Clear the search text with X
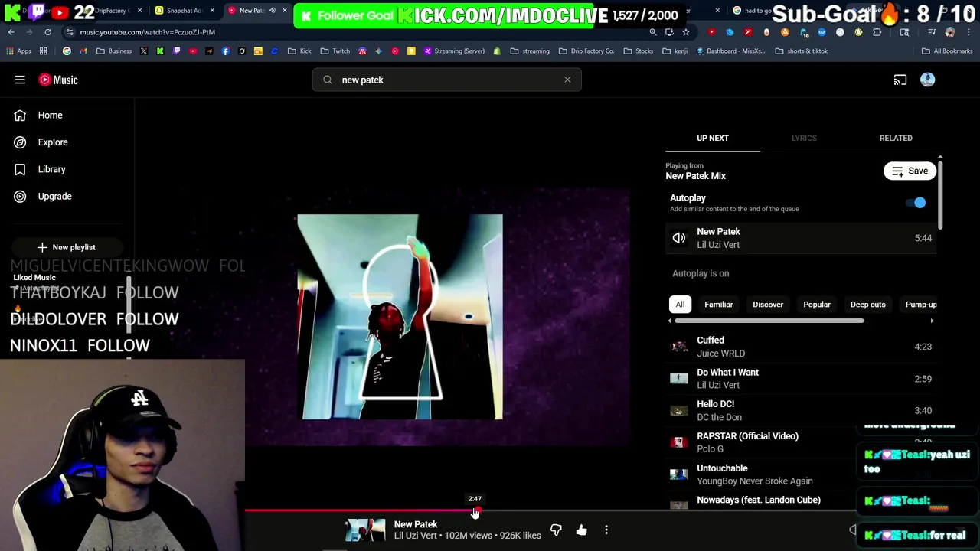The height and width of the screenshot is (551, 980). click(567, 80)
